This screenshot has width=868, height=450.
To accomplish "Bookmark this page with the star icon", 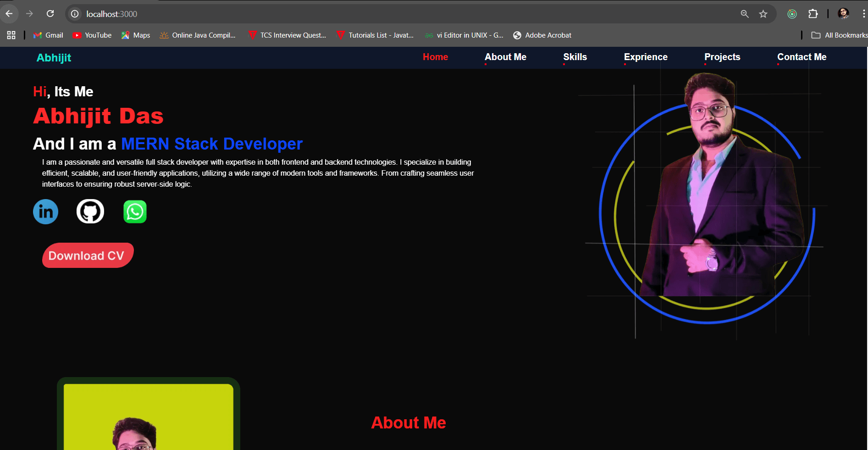I will tap(763, 14).
